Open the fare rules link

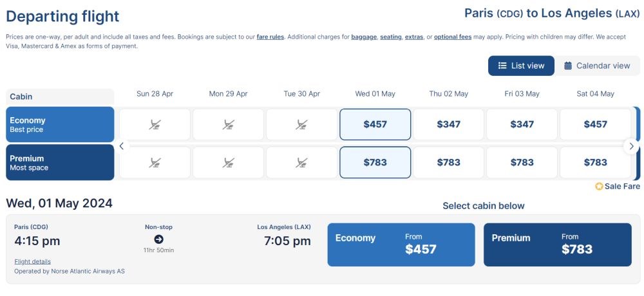tap(270, 37)
